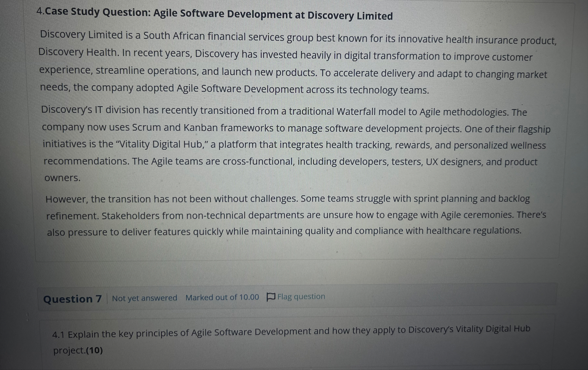The width and height of the screenshot is (588, 370).
Task: Click the '(10)' marks label after 'project.'
Action: coord(95,351)
